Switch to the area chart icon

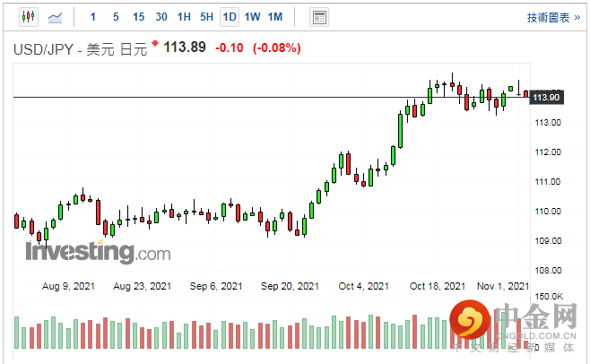coord(56,17)
